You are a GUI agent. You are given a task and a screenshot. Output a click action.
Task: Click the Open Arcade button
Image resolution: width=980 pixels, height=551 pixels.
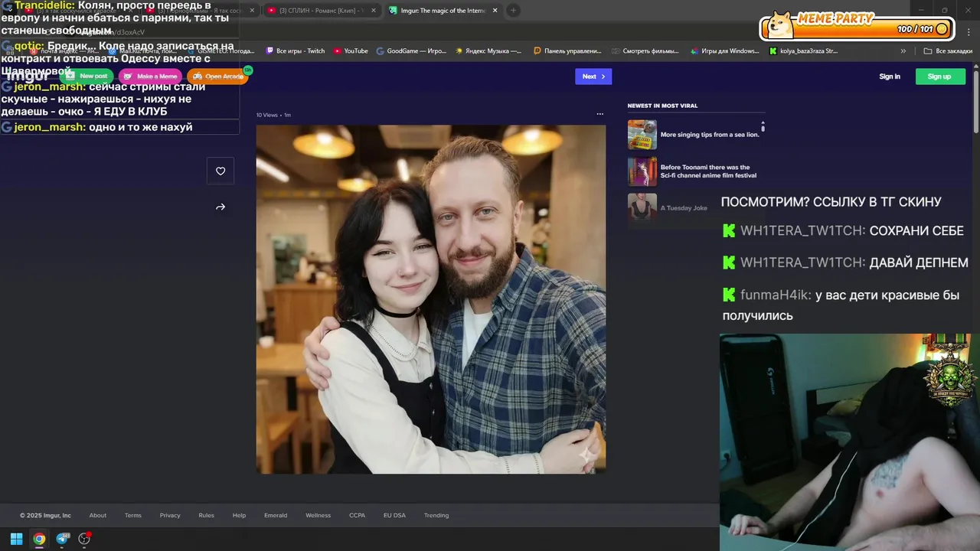click(x=218, y=77)
